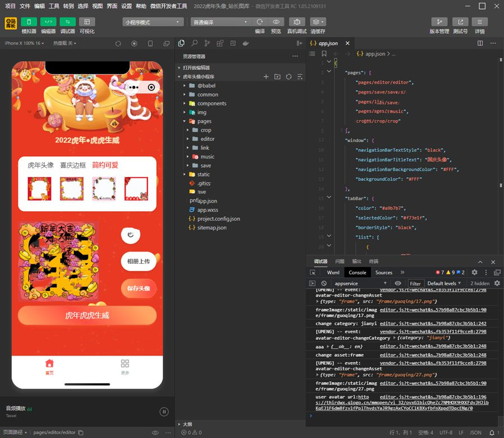This screenshot has height=438, width=504.
Task: Open the appservice context dropdown
Action: click(360, 283)
